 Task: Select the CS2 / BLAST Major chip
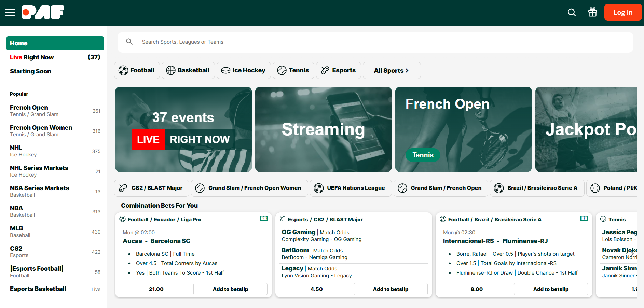click(152, 188)
